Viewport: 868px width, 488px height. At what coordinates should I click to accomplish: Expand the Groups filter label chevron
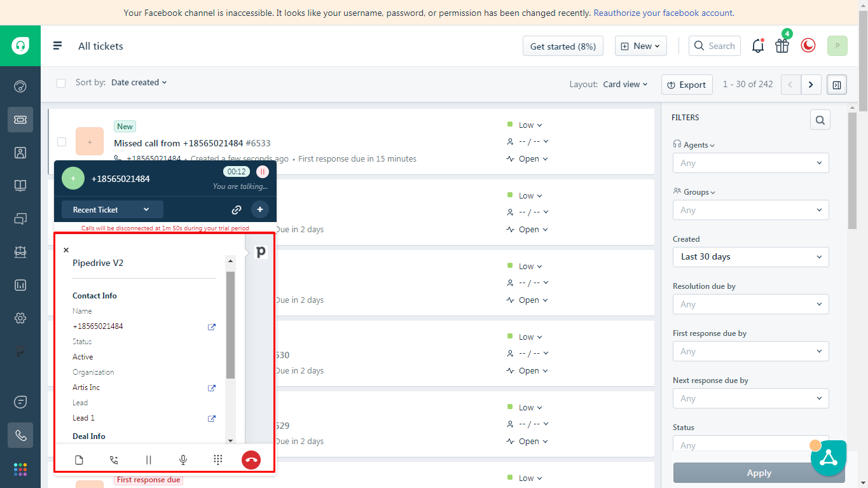click(x=713, y=193)
